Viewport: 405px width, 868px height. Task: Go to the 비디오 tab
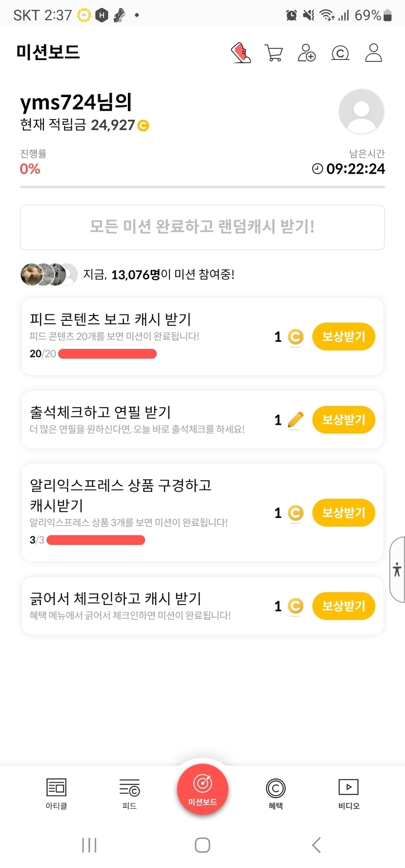tap(348, 793)
